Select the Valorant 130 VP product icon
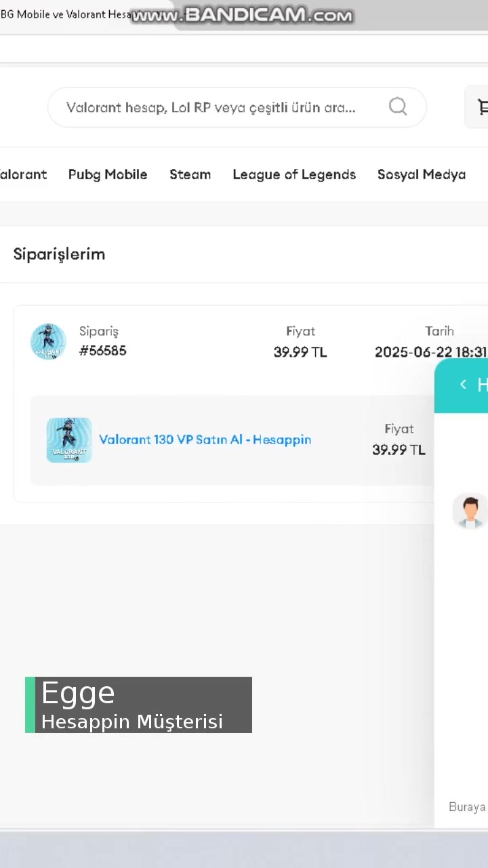The height and width of the screenshot is (868, 488). tap(68, 439)
